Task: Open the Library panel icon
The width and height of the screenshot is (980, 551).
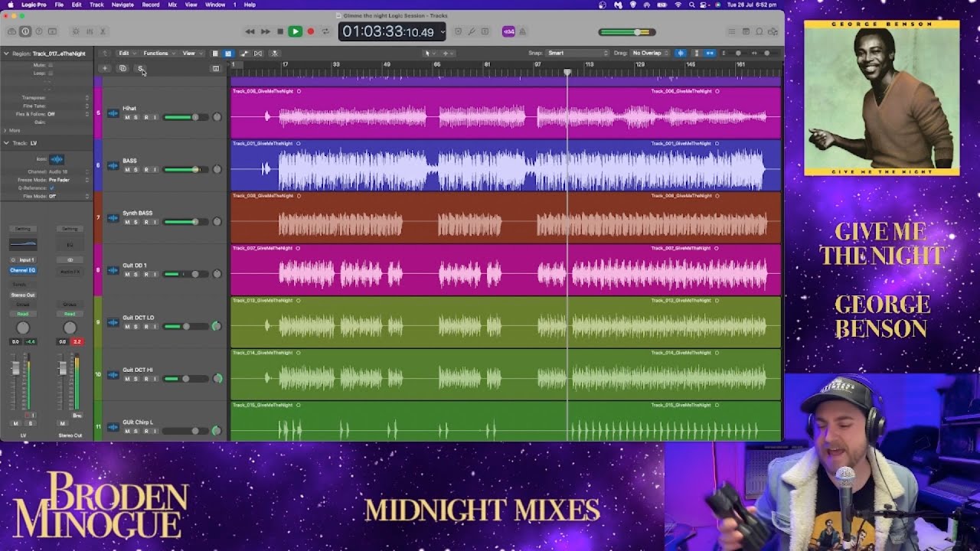Action: (11, 31)
